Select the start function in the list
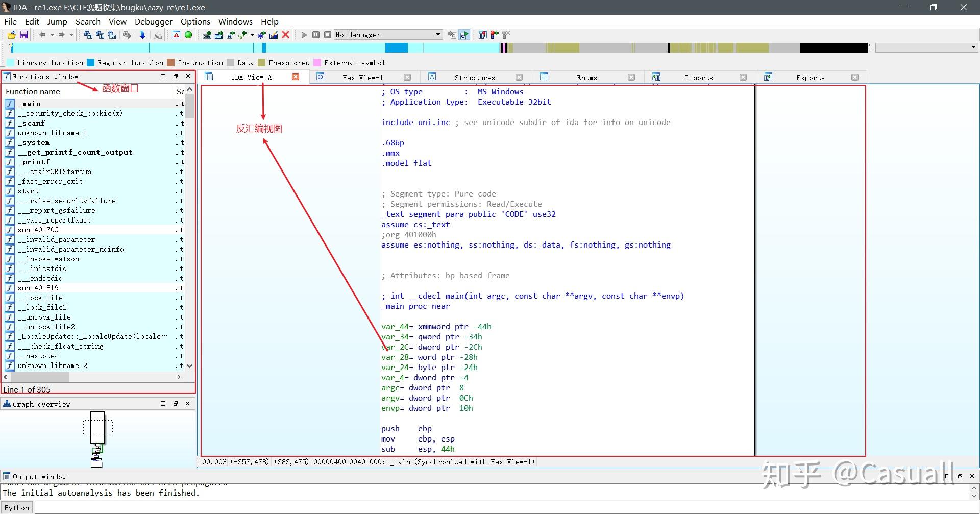 click(94, 191)
